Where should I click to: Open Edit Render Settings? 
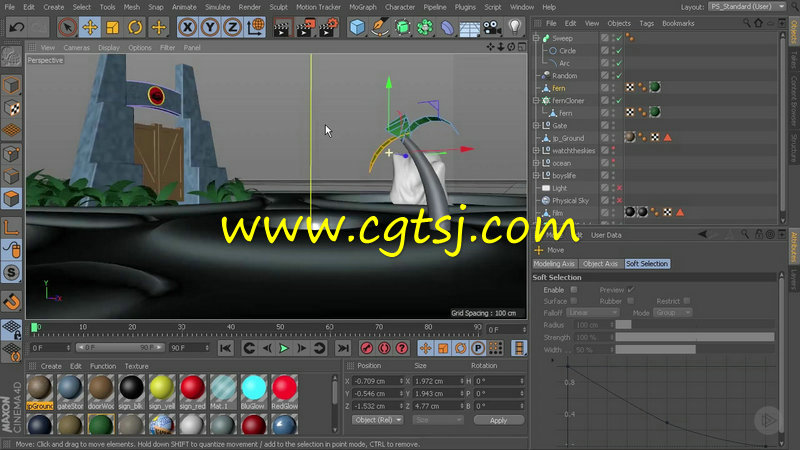[x=328, y=27]
